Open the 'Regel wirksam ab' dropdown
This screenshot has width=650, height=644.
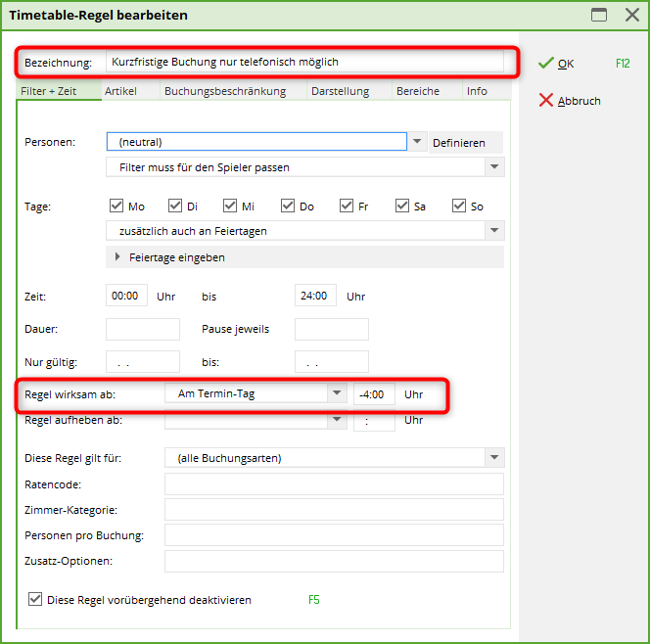pyautogui.click(x=338, y=393)
